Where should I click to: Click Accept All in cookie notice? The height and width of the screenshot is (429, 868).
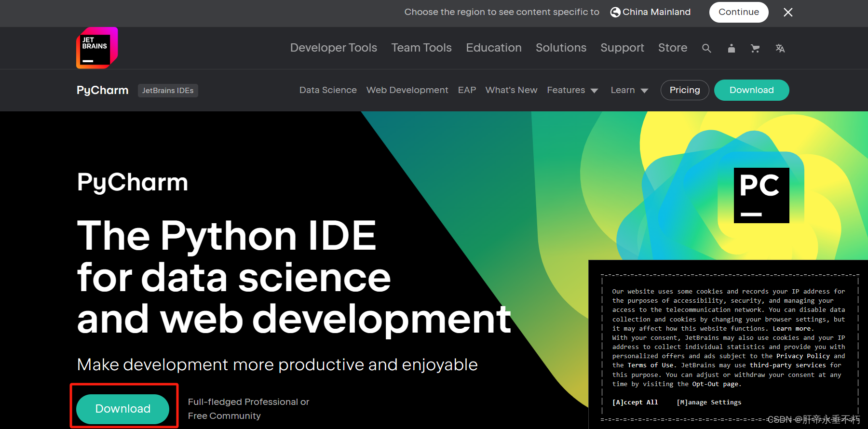pos(635,402)
